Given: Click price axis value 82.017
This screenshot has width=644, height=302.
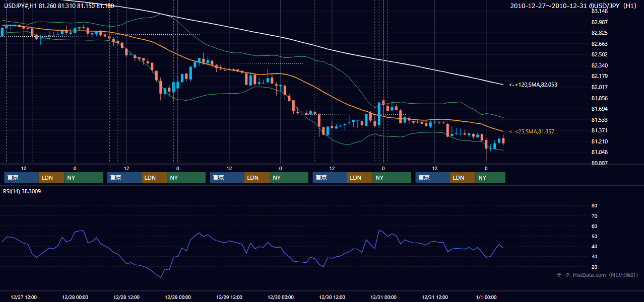Looking at the screenshot, I should (599, 87).
